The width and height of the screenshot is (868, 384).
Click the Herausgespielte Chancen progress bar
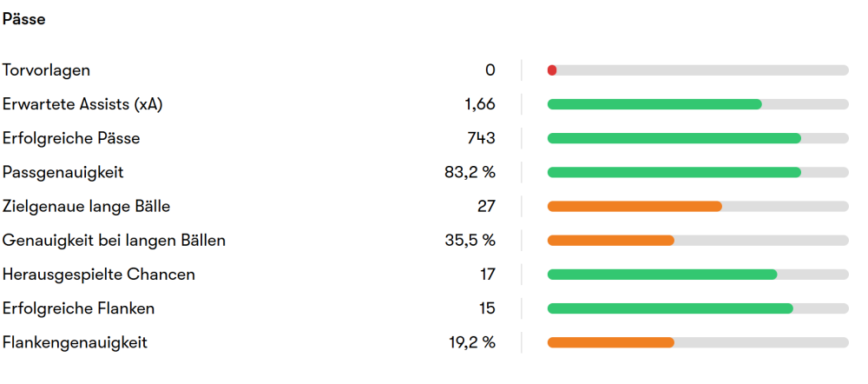click(x=662, y=275)
